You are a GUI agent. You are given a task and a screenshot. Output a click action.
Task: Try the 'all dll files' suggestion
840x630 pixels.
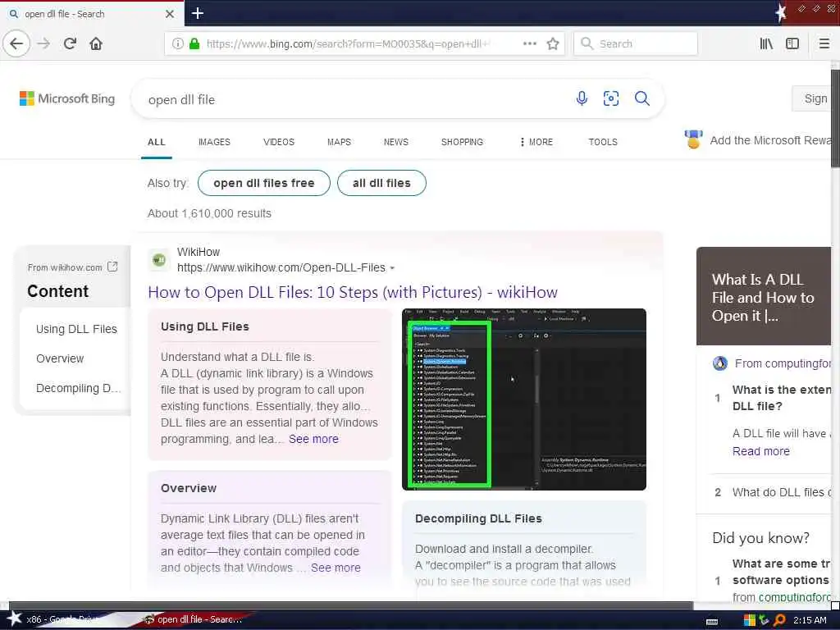(381, 183)
